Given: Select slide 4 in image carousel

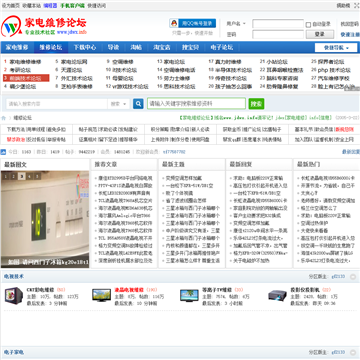Looking at the screenshot, I should (x=29, y=176).
